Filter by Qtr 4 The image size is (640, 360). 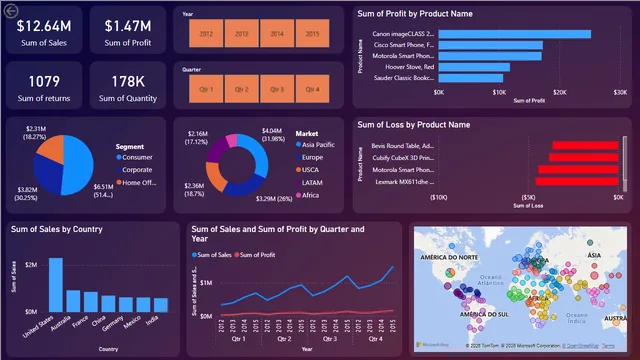click(312, 89)
